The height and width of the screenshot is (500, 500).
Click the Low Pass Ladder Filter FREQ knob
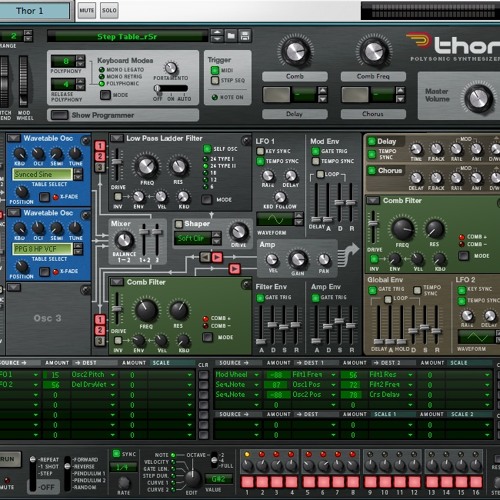[146, 166]
